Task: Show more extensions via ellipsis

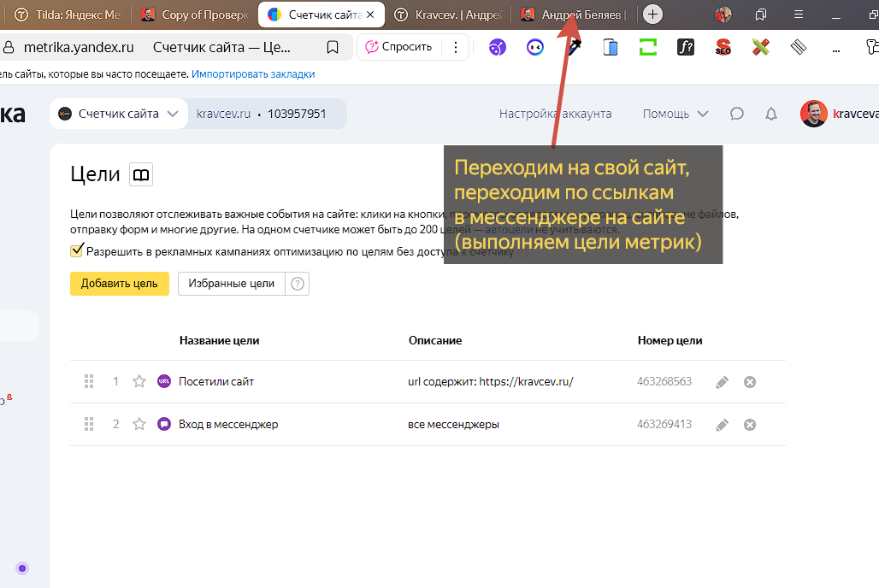Action: (x=836, y=50)
